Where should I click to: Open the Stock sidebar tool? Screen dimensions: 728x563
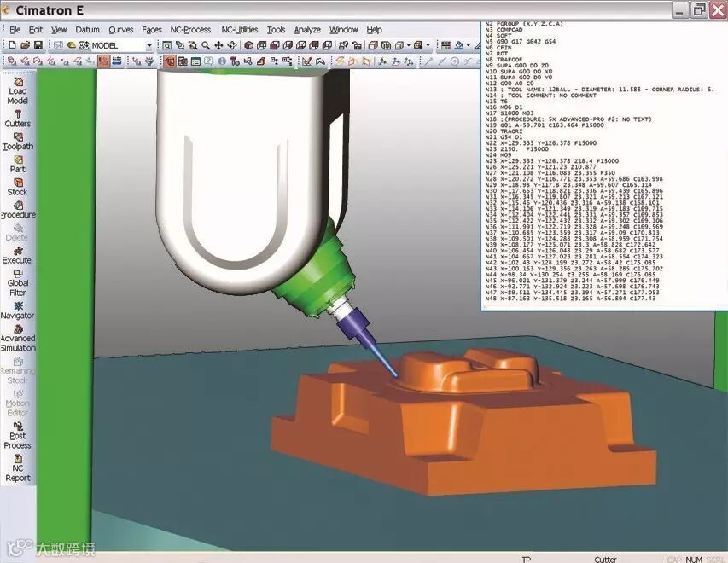tap(18, 187)
